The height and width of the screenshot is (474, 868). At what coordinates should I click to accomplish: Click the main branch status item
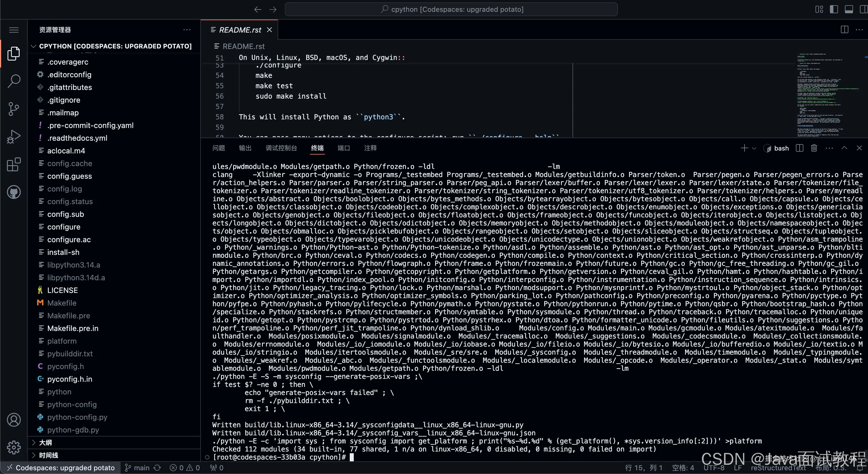pos(137,468)
